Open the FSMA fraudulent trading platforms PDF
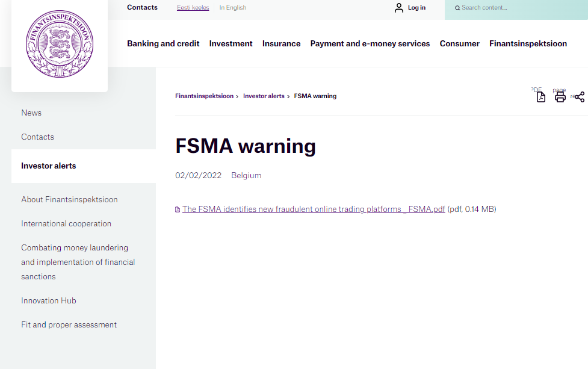 pos(314,209)
